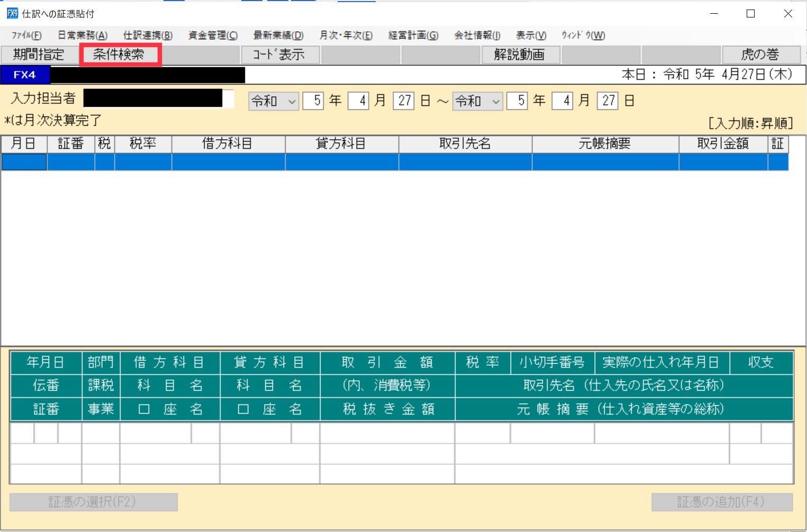This screenshot has width=807, height=532.
Task: Click the FX4 app icon in title bar
Action: (12, 13)
